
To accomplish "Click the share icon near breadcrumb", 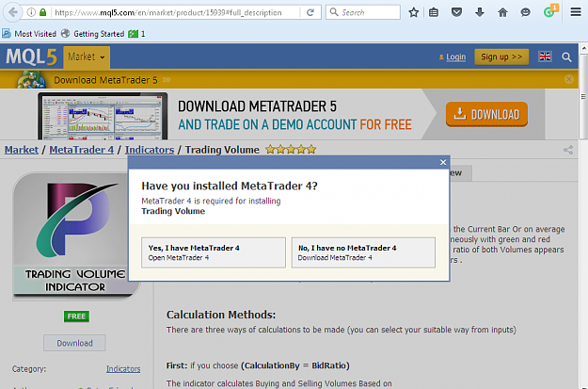I will [x=568, y=150].
